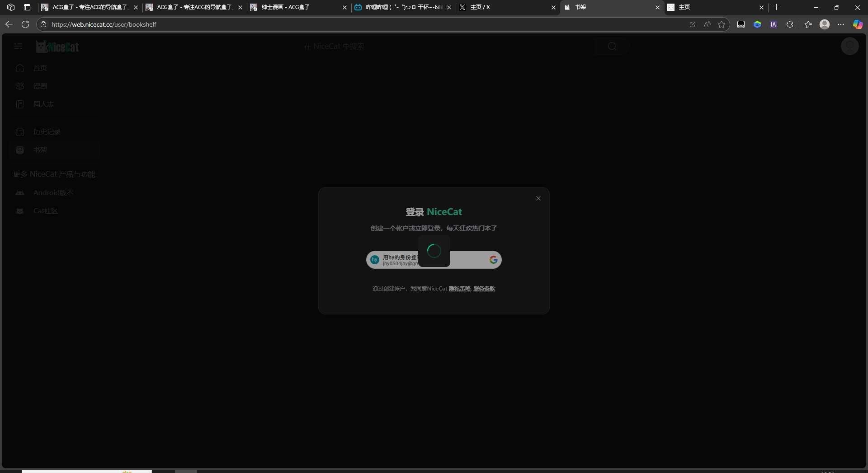Screen dimensions: 868x473
Task: Add this page to favorites star
Action: (x=722, y=24)
